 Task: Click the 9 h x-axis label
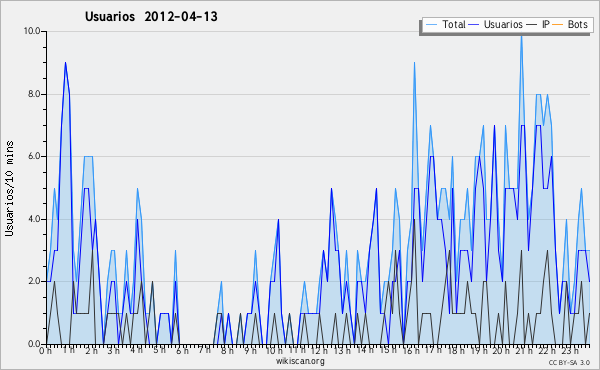(x=251, y=350)
